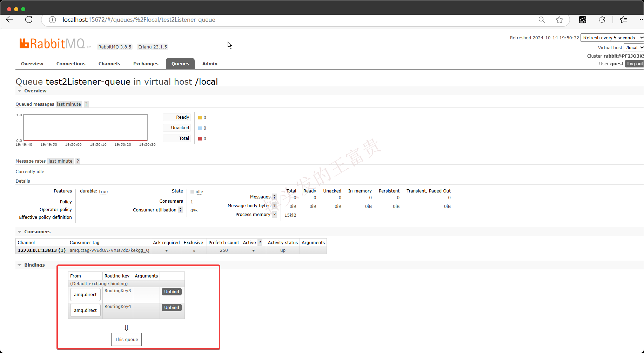Image resolution: width=644 pixels, height=353 pixels.
Task: Click the queued messages chart
Action: tap(86, 128)
